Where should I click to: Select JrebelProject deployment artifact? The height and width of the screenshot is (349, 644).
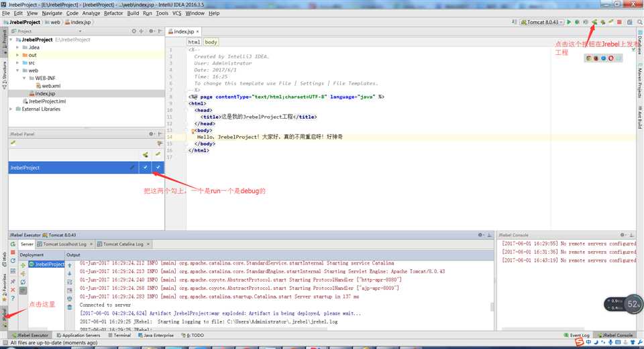[46, 264]
